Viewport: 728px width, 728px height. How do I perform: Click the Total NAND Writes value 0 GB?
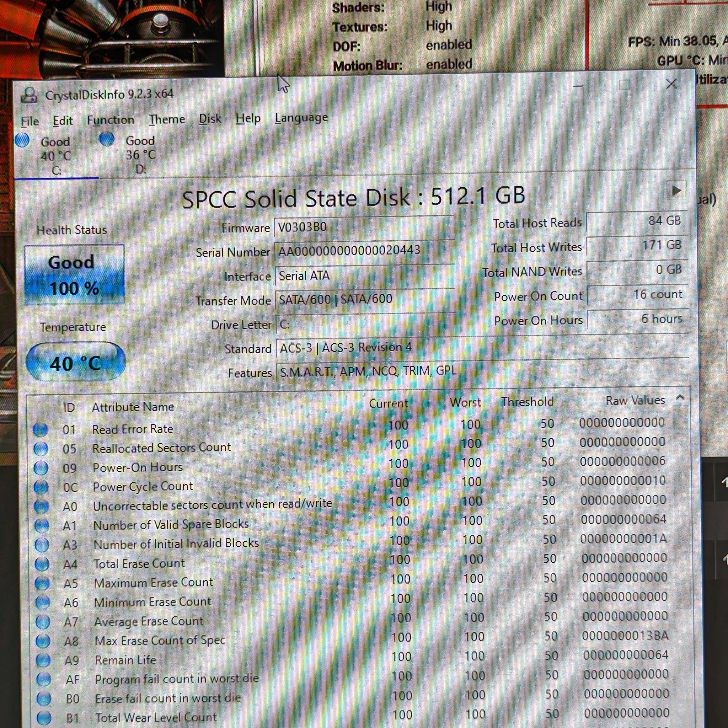(637, 270)
